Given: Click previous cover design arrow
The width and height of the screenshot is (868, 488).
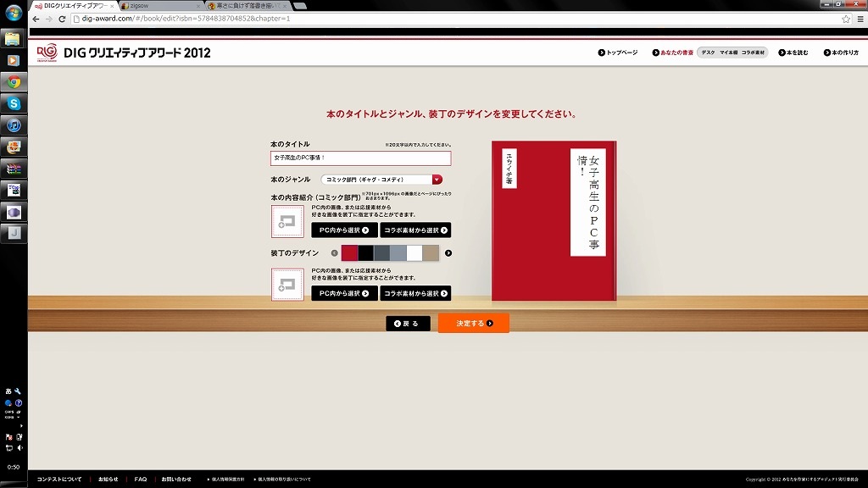Looking at the screenshot, I should pos(334,253).
